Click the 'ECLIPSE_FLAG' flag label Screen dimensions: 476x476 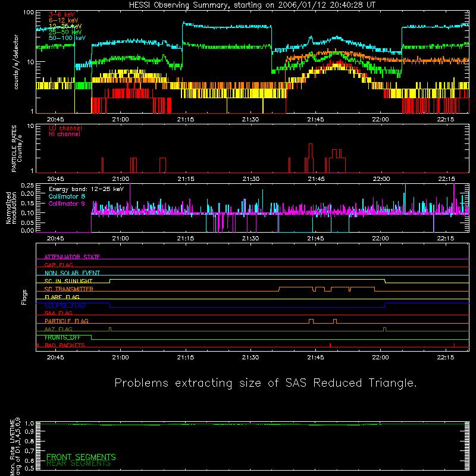click(x=65, y=305)
